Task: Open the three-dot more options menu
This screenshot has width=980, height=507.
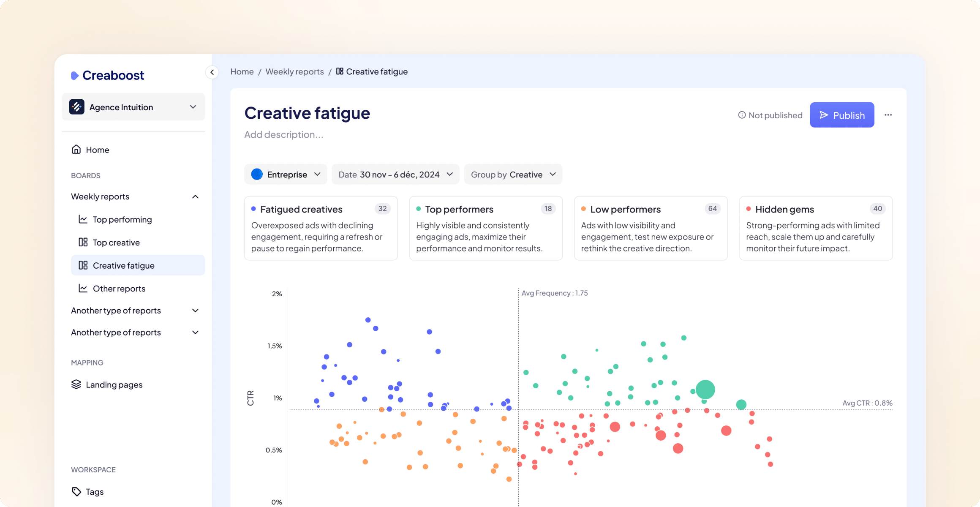Action: coord(888,115)
